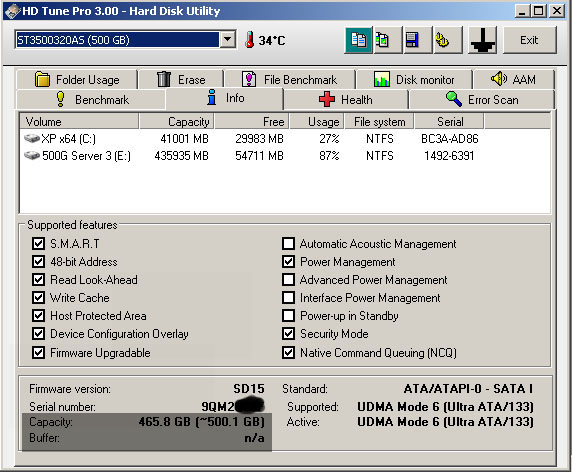The width and height of the screenshot is (572, 472).
Task: Toggle the Firmware Upgradable checkbox
Action: [x=38, y=353]
